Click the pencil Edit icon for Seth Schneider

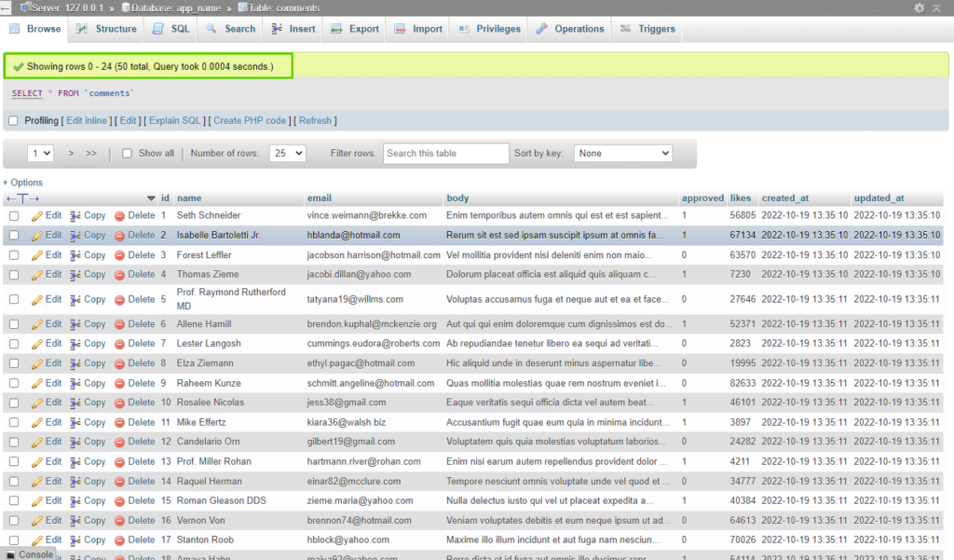click(x=37, y=215)
